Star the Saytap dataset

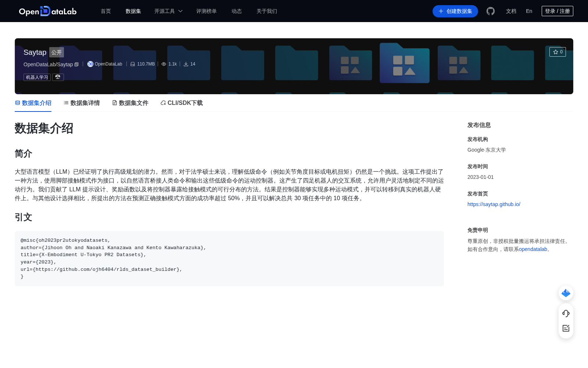pos(557,52)
